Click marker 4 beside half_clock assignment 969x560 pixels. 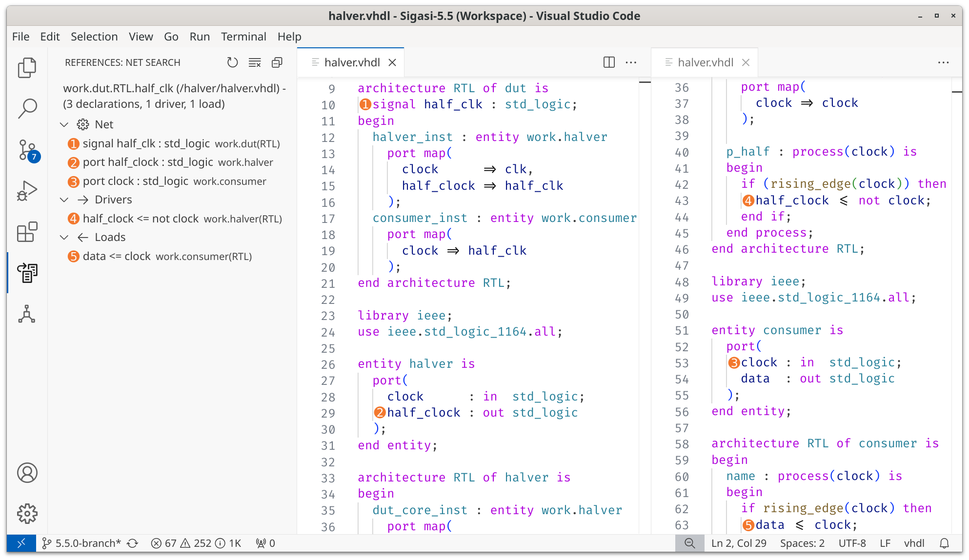point(748,200)
